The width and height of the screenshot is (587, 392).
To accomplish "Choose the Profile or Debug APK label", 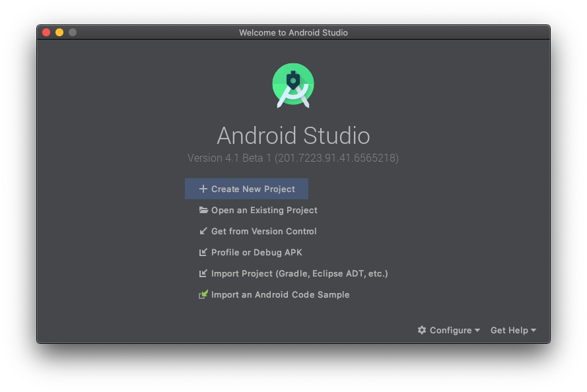I will (x=256, y=252).
